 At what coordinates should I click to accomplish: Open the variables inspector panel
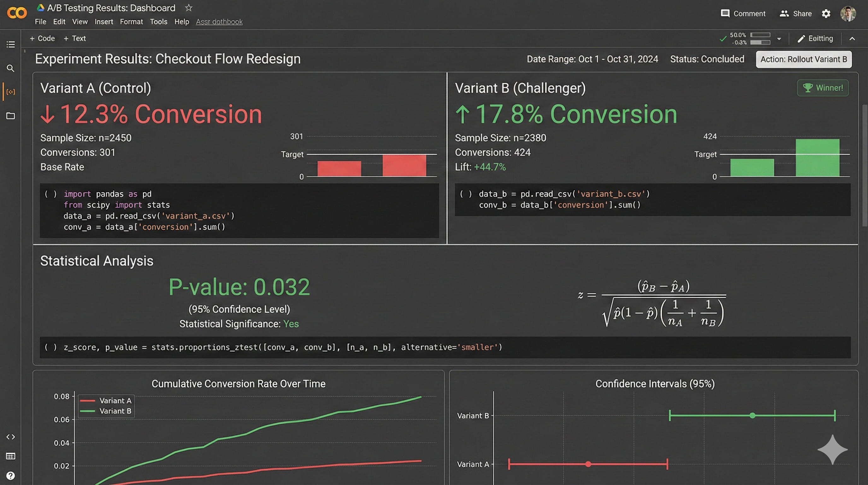click(x=10, y=92)
